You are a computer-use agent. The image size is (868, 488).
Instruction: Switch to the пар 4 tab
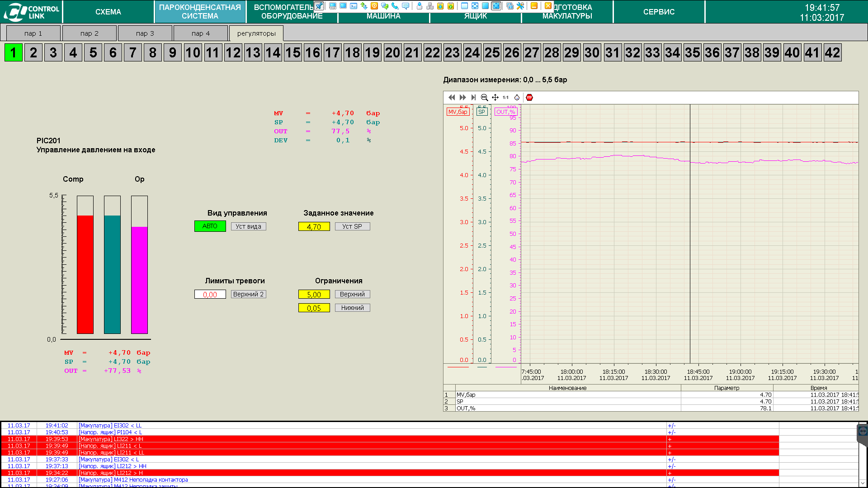pyautogui.click(x=200, y=33)
